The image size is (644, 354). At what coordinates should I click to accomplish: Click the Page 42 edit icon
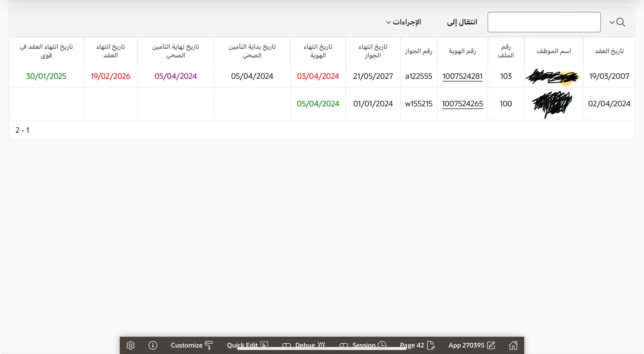pyautogui.click(x=431, y=345)
